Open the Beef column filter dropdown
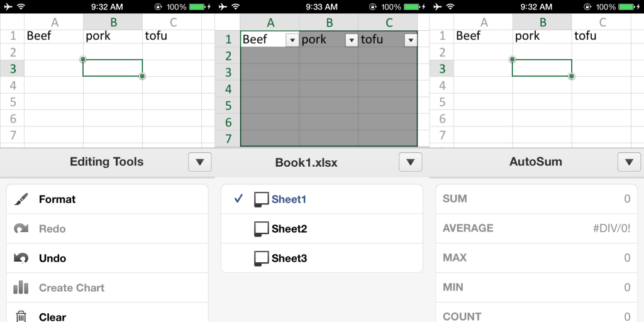 click(292, 40)
